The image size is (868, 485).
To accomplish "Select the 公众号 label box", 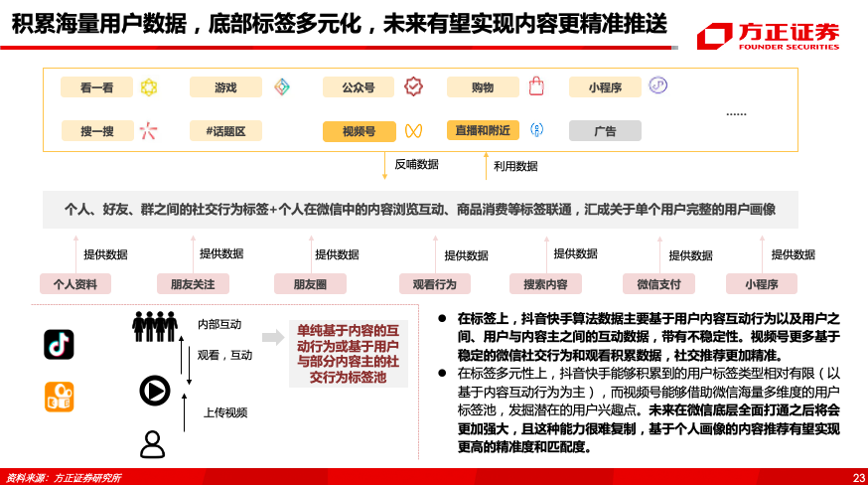I will (x=359, y=87).
